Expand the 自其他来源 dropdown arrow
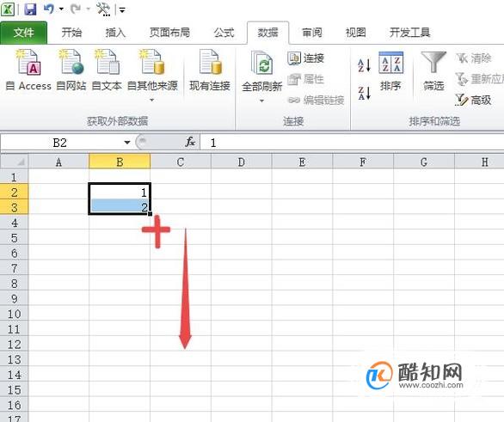The width and height of the screenshot is (504, 422). (x=151, y=100)
